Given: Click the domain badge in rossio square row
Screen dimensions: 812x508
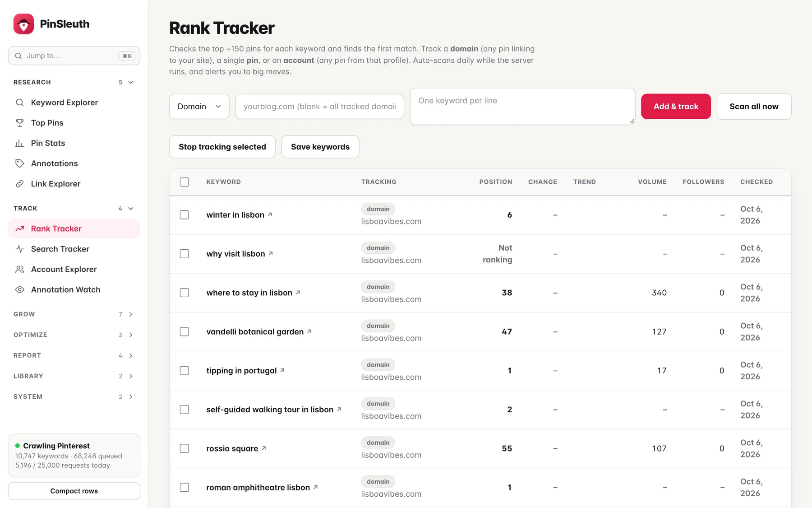Looking at the screenshot, I should pyautogui.click(x=378, y=443).
